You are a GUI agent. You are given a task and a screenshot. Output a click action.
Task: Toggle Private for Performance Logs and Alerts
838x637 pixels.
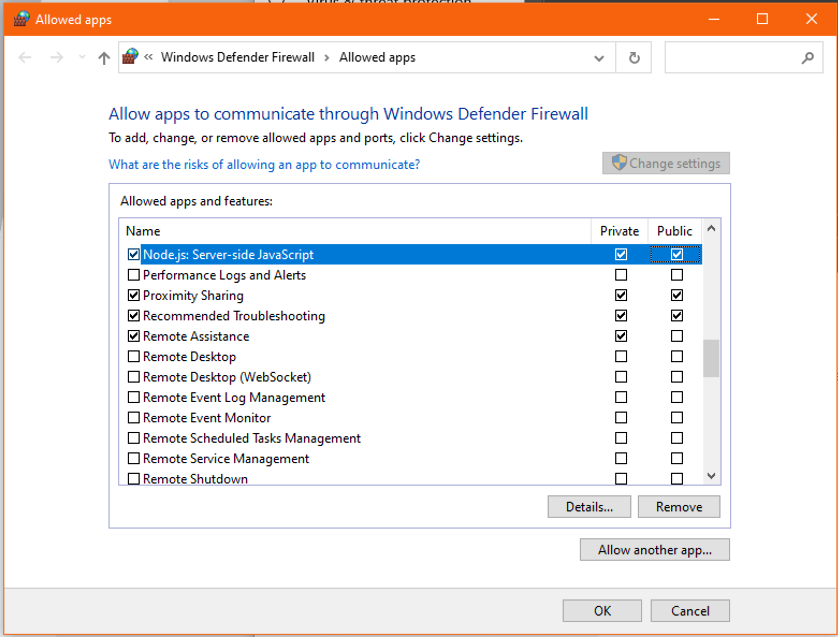coord(621,275)
